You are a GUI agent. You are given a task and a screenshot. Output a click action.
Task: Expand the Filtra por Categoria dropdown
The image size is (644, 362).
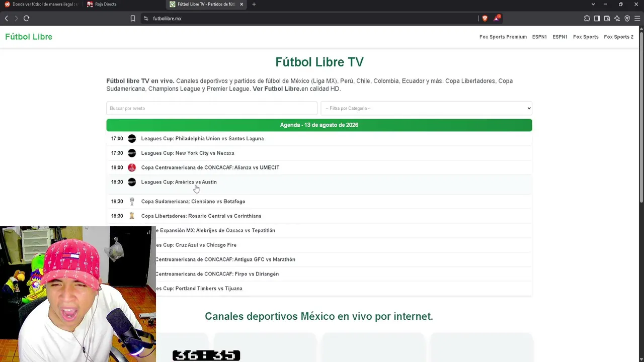pos(426,109)
